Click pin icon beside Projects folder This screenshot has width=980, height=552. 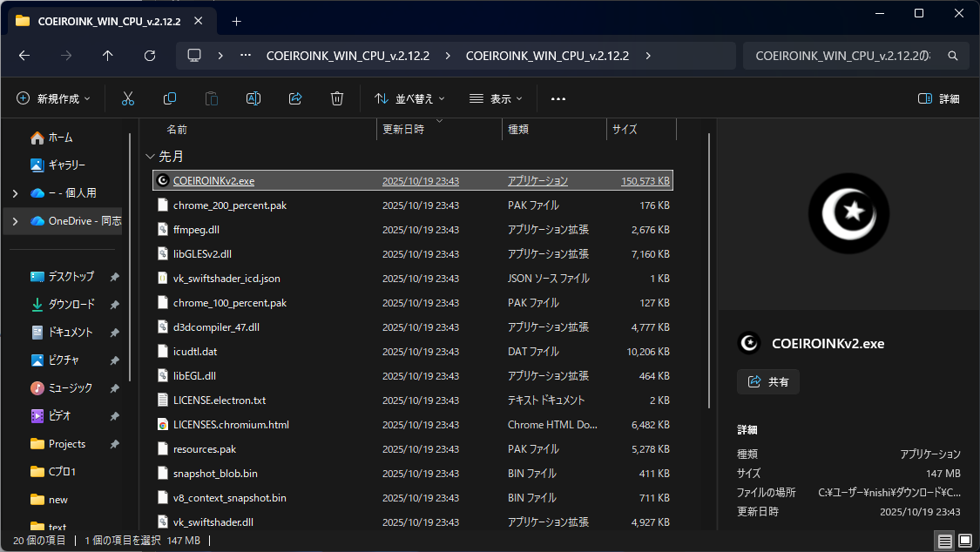pos(114,444)
